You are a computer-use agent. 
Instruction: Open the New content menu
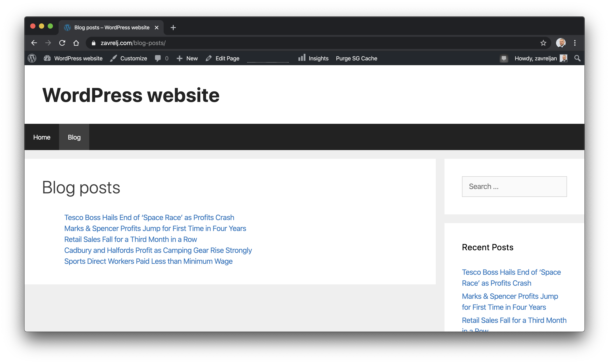(x=187, y=58)
